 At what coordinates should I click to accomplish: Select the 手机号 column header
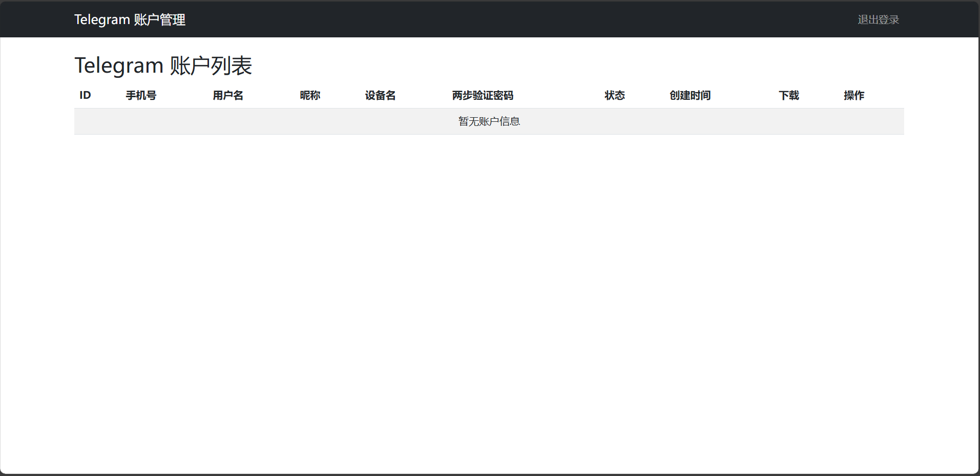click(141, 95)
